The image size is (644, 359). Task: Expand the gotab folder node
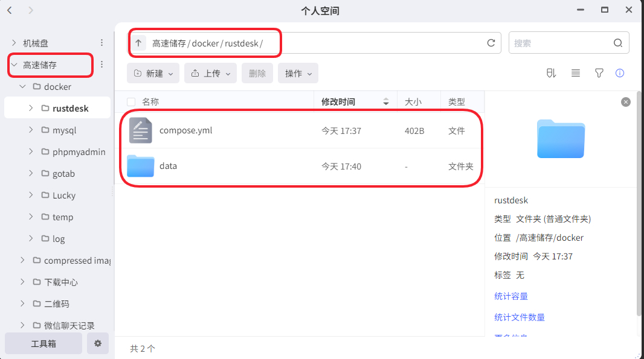pos(31,173)
